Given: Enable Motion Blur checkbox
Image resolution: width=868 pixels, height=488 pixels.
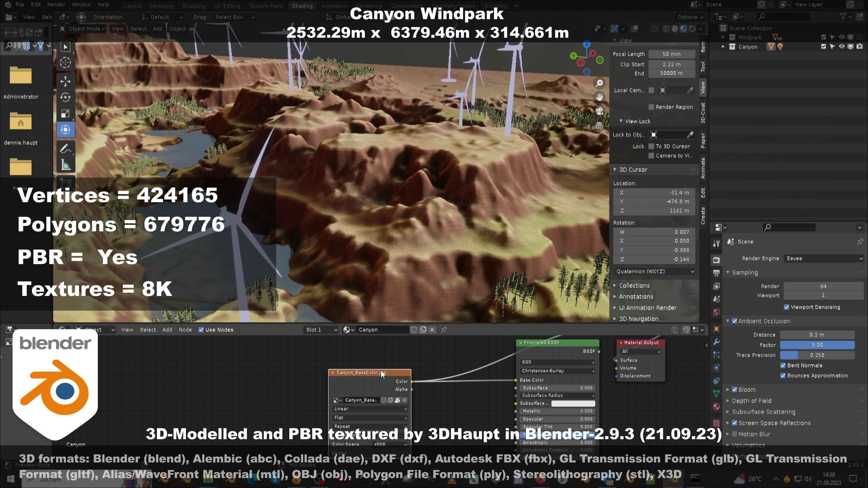Looking at the screenshot, I should (735, 434).
